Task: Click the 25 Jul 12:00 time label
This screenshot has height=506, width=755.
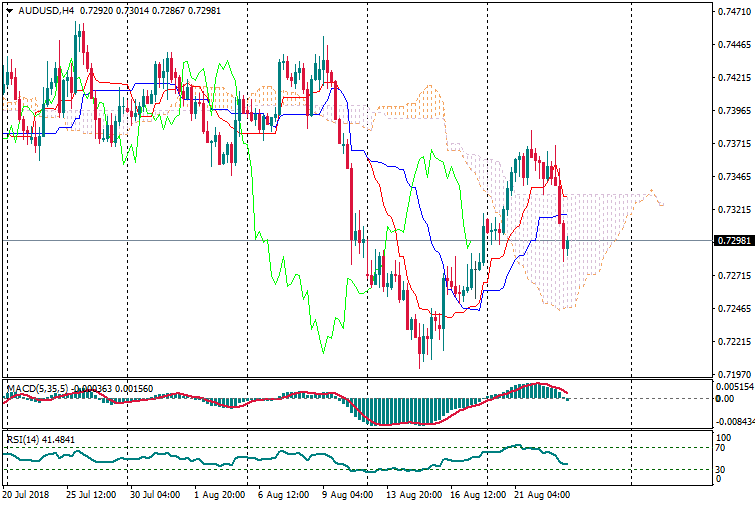Action: [90, 494]
